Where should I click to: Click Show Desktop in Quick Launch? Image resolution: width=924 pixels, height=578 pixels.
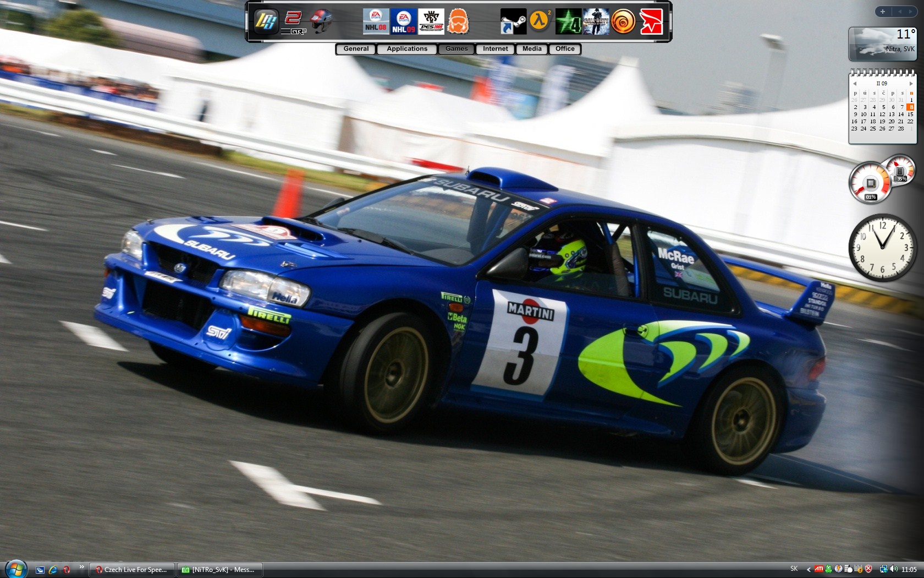(40, 570)
